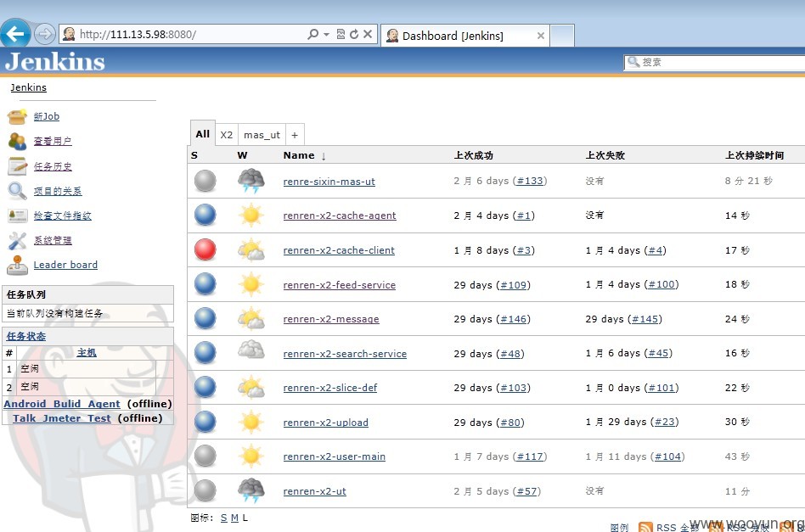This screenshot has width=805, height=532.
Task: Click blue status ball for renren-x2-cache-agent
Action: [x=205, y=215]
